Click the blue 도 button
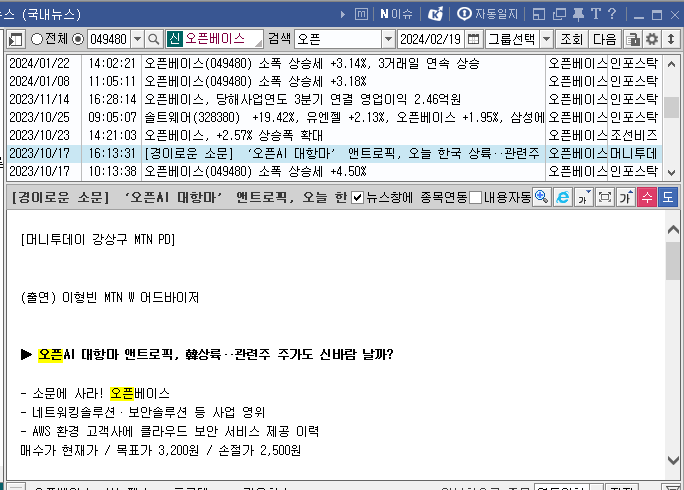The image size is (684, 490). [x=668, y=197]
